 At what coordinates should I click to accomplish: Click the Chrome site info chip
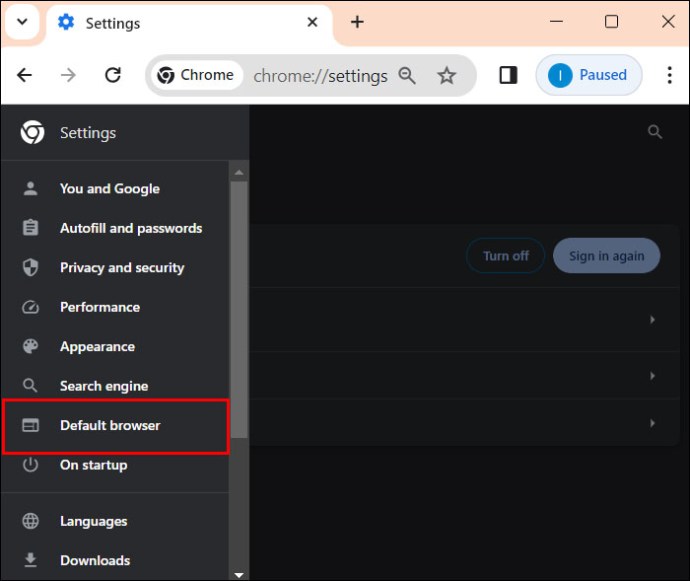tap(196, 75)
